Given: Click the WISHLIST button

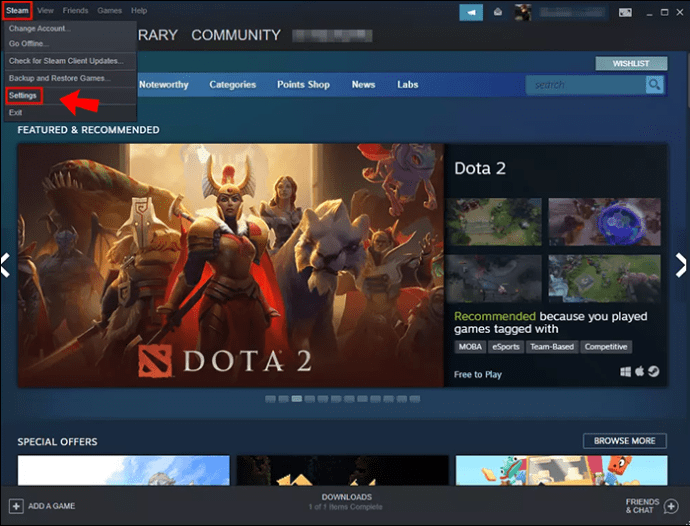Looking at the screenshot, I should tap(631, 63).
